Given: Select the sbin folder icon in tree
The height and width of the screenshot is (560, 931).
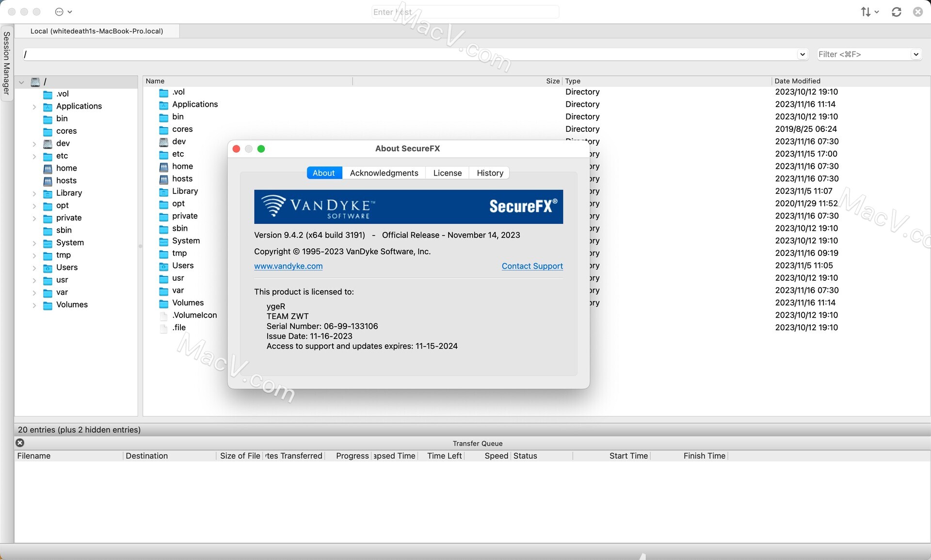Looking at the screenshot, I should tap(48, 230).
